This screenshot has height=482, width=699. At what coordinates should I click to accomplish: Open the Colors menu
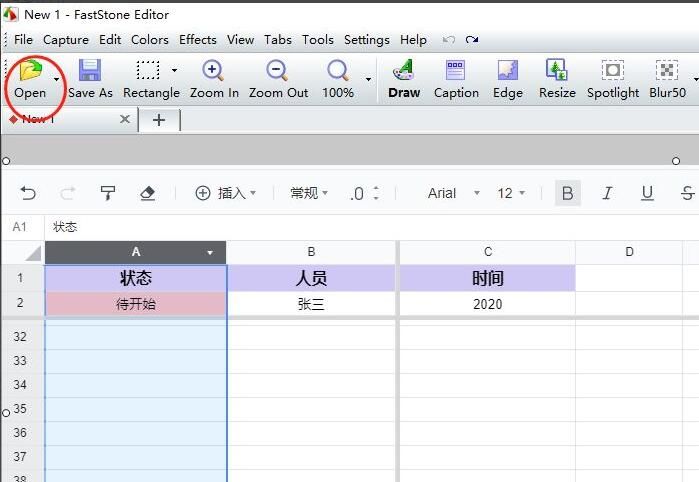tap(150, 40)
